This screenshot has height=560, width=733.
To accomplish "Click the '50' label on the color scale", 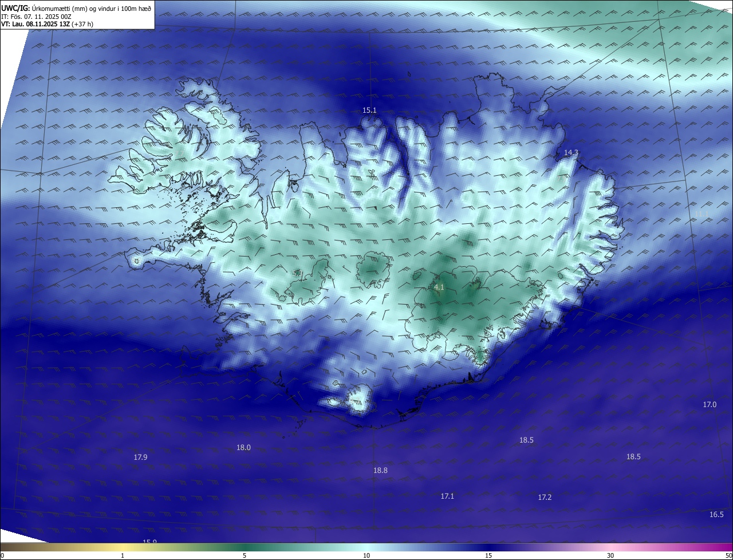I will click(728, 555).
